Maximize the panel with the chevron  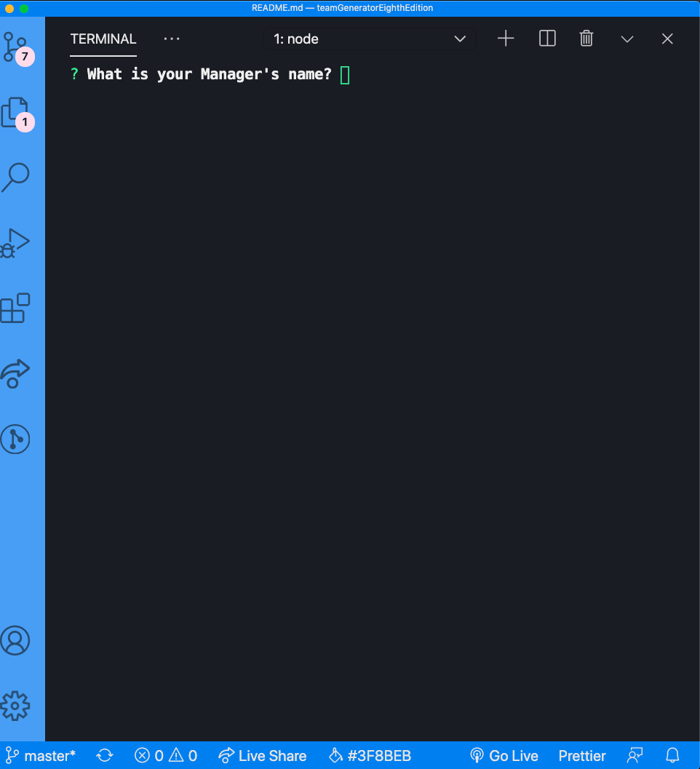point(627,39)
